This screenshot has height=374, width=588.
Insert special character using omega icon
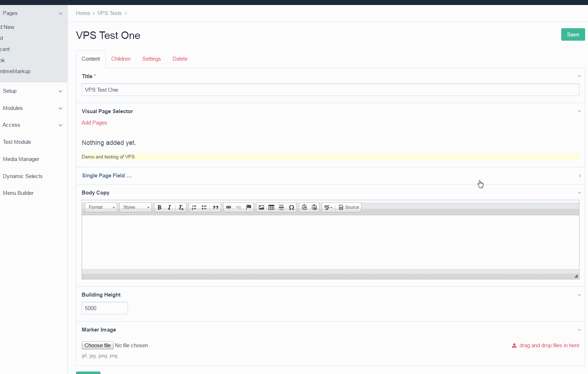[x=291, y=207]
